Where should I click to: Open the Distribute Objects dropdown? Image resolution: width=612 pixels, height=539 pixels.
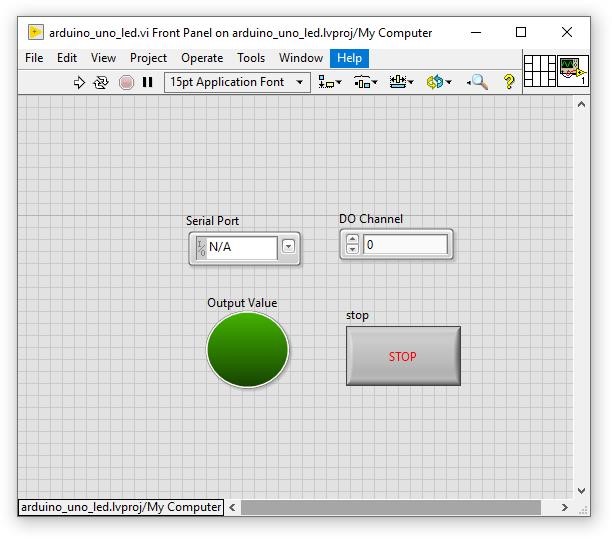[366, 82]
